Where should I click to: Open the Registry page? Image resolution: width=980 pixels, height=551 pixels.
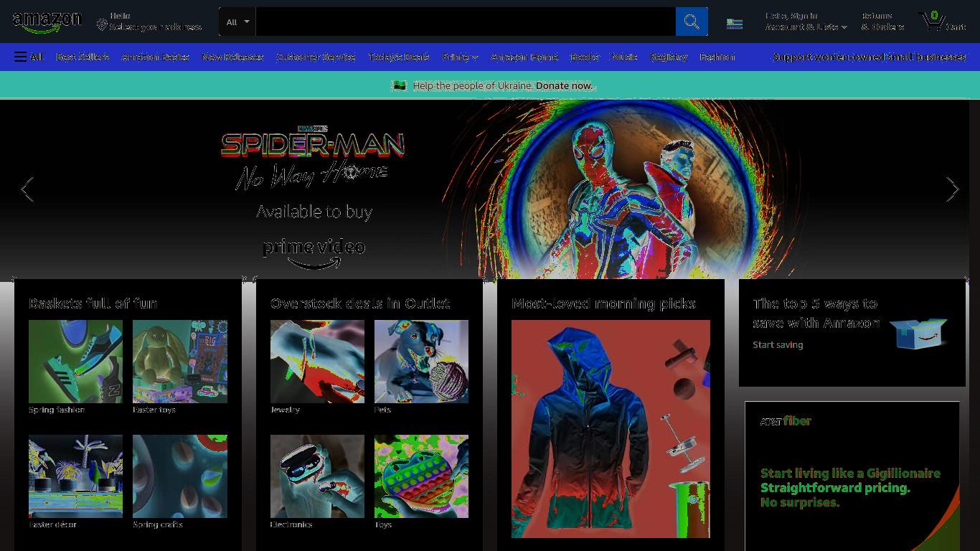click(669, 57)
